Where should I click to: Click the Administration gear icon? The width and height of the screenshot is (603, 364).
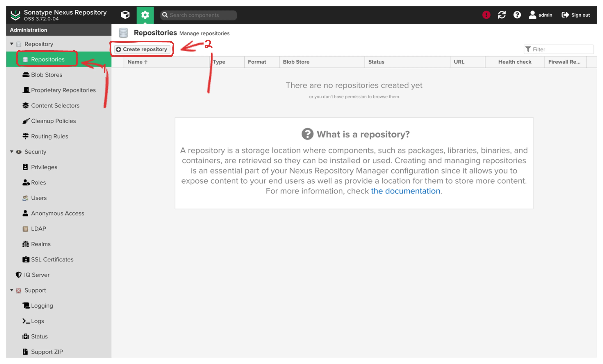pyautogui.click(x=145, y=15)
